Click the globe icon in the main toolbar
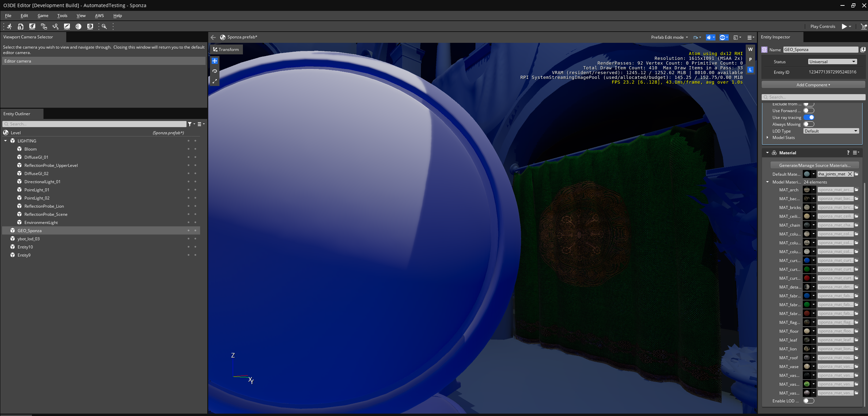 (78, 27)
